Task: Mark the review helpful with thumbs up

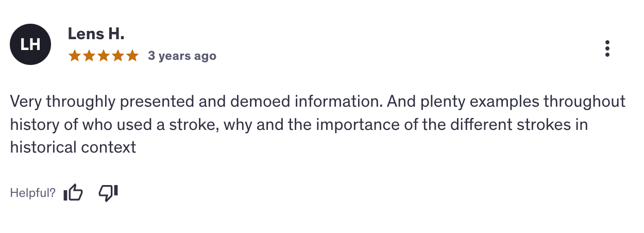Action: [73, 193]
